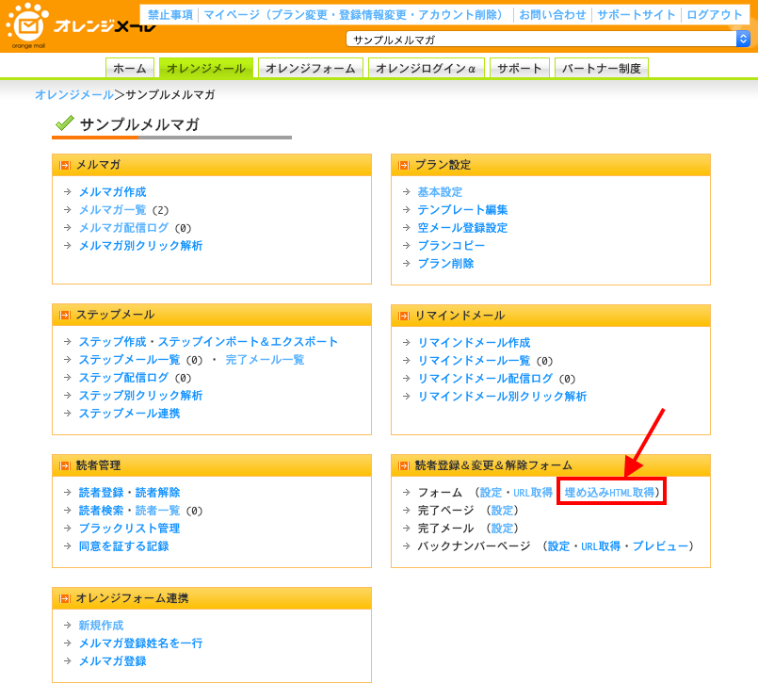Click the プランコピー link

451,246
